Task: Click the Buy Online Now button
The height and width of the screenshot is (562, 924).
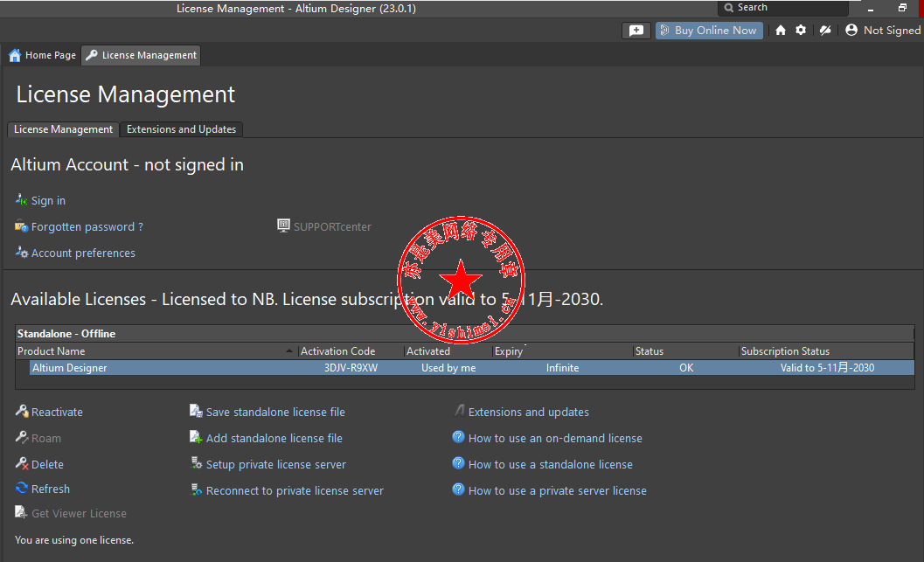Action: click(709, 31)
